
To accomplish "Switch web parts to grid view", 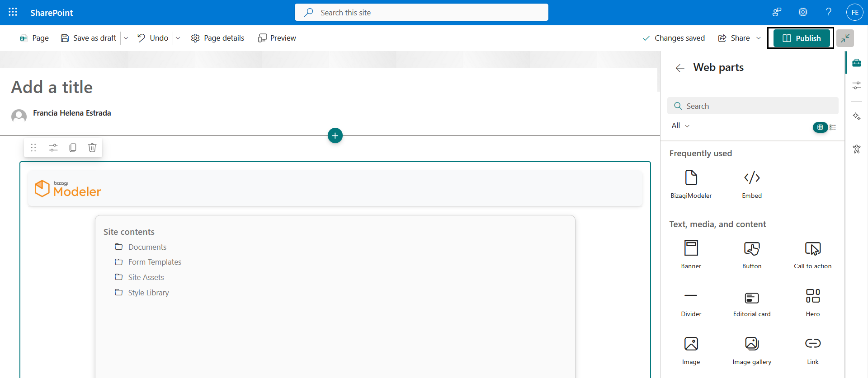I will [x=820, y=127].
